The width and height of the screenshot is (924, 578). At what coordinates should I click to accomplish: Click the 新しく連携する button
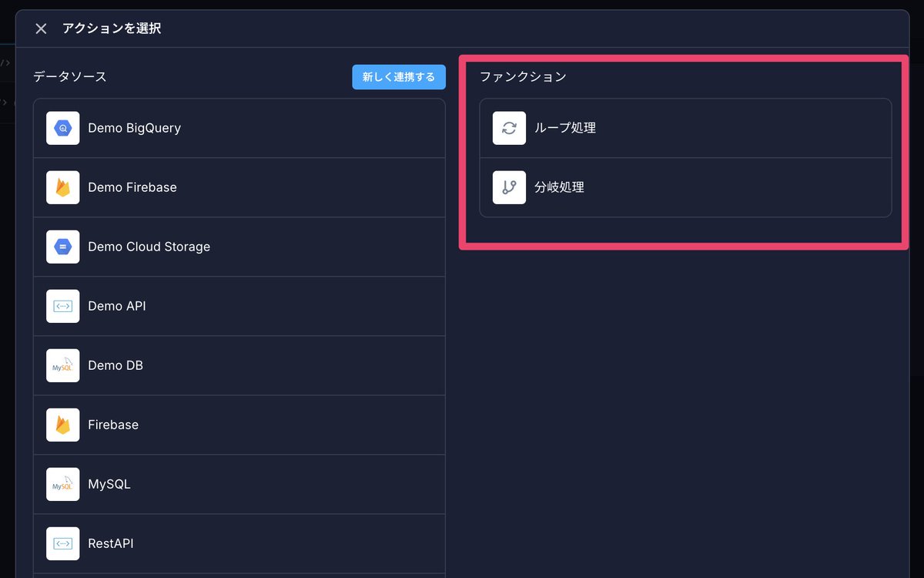[399, 77]
